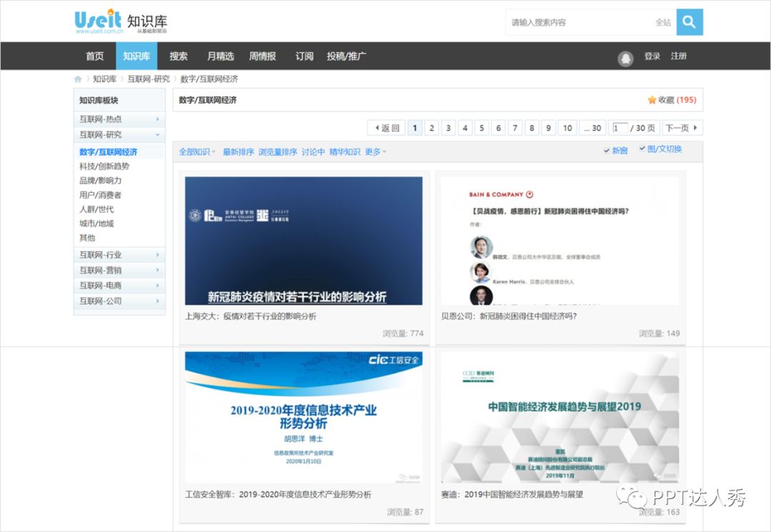Open the 投稿/推广 nav tab

(347, 56)
